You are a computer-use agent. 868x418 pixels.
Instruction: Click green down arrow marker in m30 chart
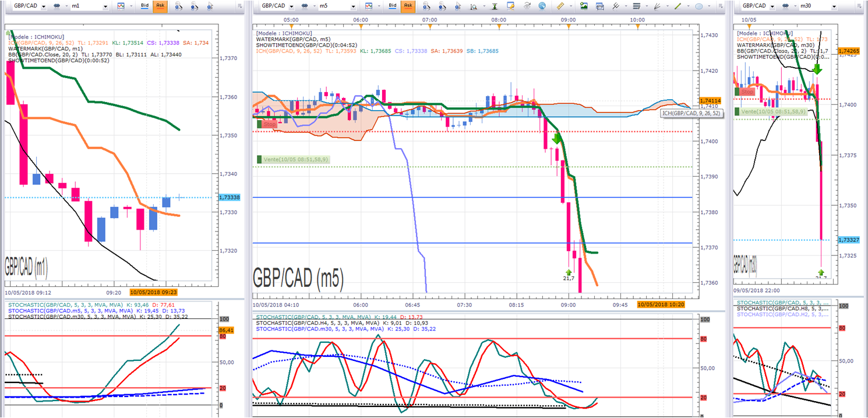tap(817, 69)
